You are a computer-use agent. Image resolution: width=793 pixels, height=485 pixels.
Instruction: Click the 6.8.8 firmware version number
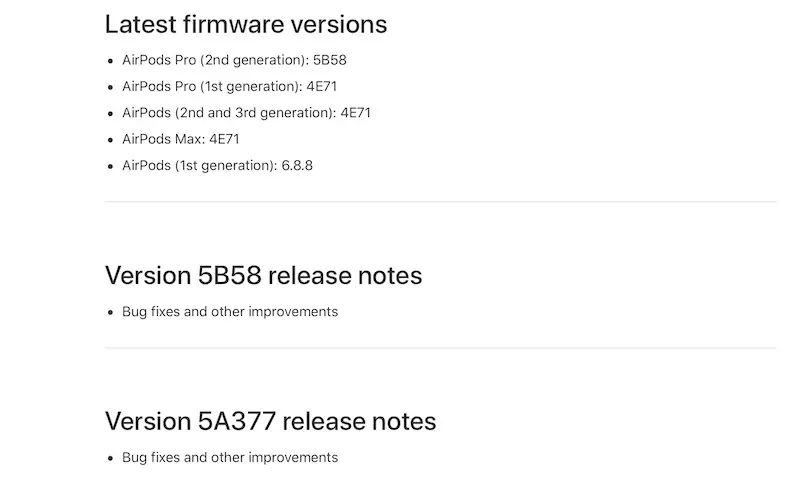(297, 165)
